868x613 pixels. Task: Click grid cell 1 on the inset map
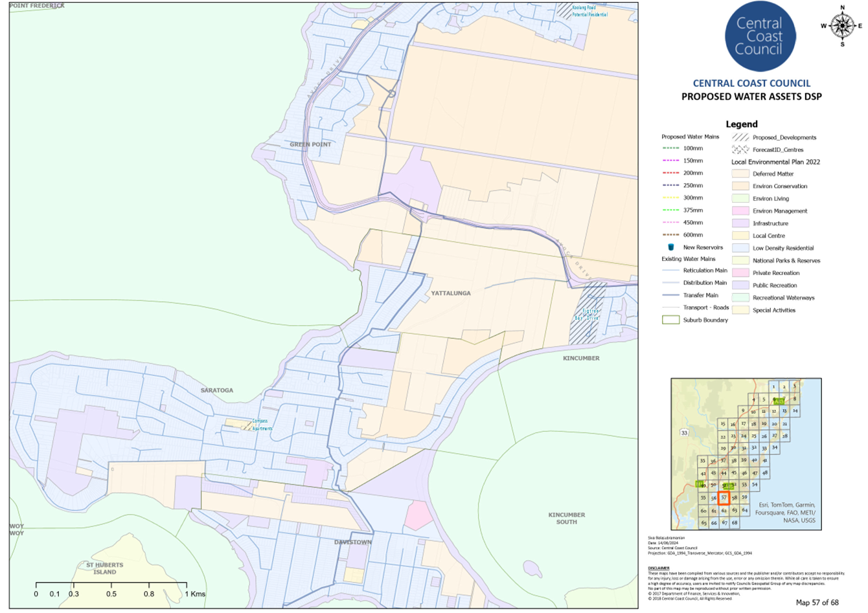773,387
